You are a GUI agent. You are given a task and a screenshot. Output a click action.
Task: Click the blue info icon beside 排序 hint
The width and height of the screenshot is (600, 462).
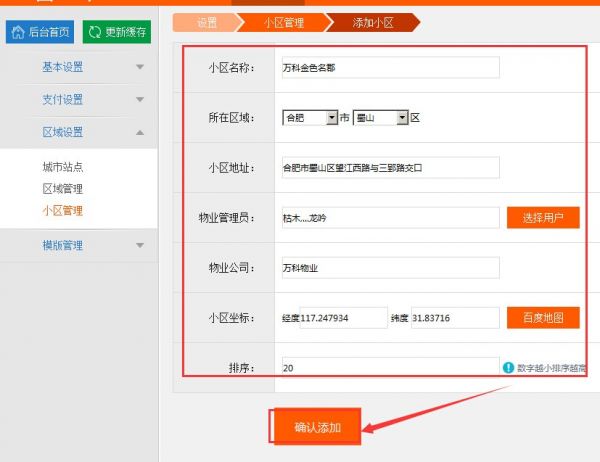tap(508, 368)
